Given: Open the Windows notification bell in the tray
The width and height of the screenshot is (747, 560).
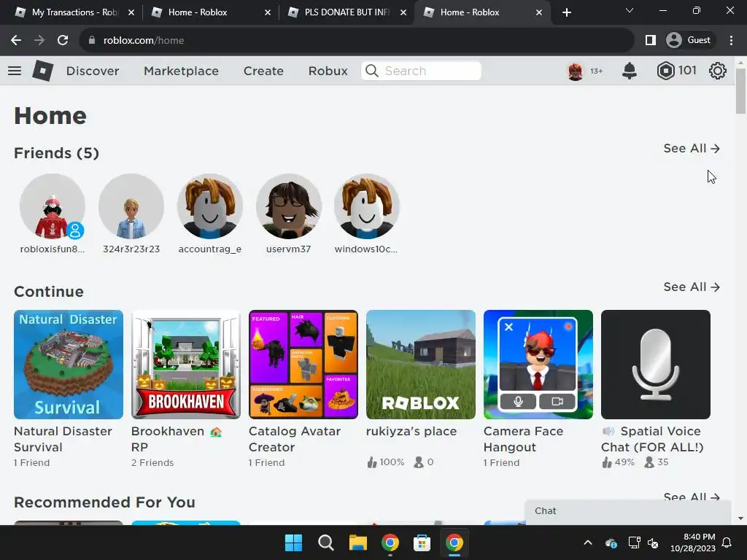Looking at the screenshot, I should (727, 542).
